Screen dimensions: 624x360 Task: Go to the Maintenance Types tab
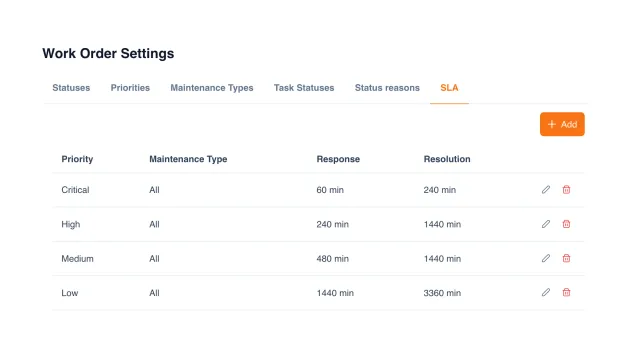point(212,88)
